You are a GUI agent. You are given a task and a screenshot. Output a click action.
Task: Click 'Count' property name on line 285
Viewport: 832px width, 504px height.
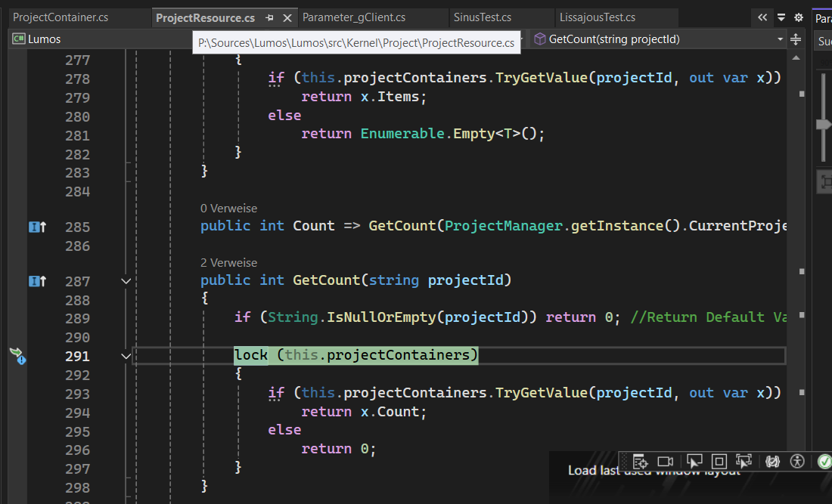coord(314,226)
